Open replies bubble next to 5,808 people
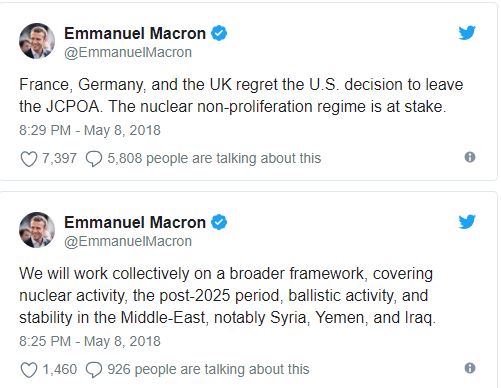The image size is (501, 388). point(94,159)
